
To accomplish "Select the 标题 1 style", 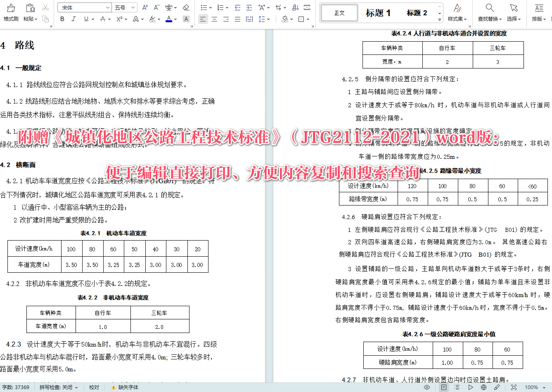I will (x=379, y=12).
